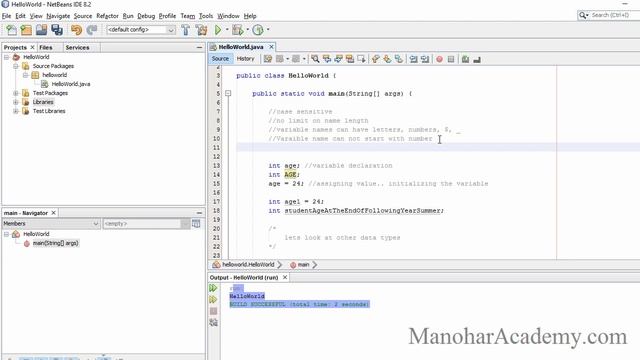Collapse the Source Packages node
Viewport: 640px width, 360px height.
[x=16, y=66]
